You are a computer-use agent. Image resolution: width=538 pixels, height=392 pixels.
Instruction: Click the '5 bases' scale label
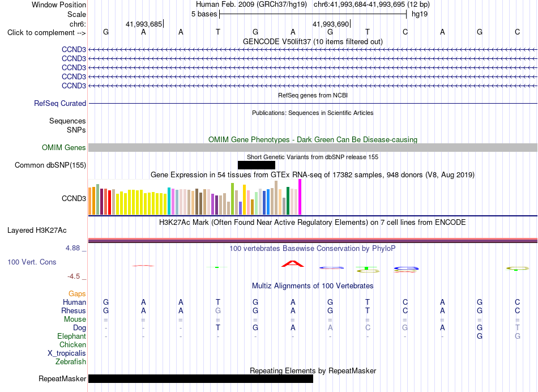(x=204, y=14)
